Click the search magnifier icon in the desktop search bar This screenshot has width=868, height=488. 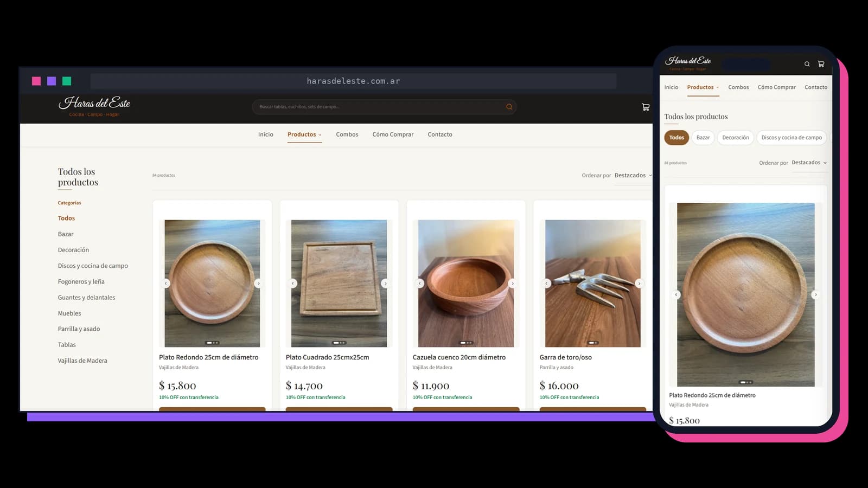point(509,107)
